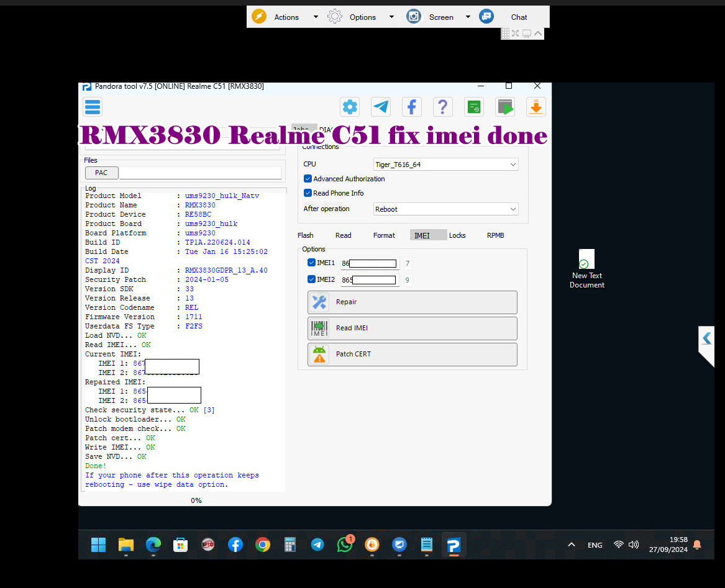Click the Read IMEI button
The height and width of the screenshot is (588, 725).
[412, 328]
